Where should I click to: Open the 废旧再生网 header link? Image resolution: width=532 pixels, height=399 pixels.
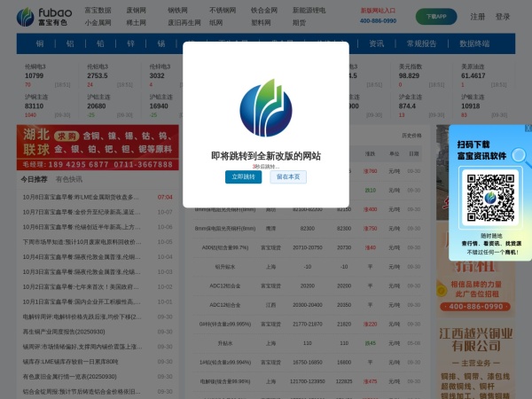[184, 23]
